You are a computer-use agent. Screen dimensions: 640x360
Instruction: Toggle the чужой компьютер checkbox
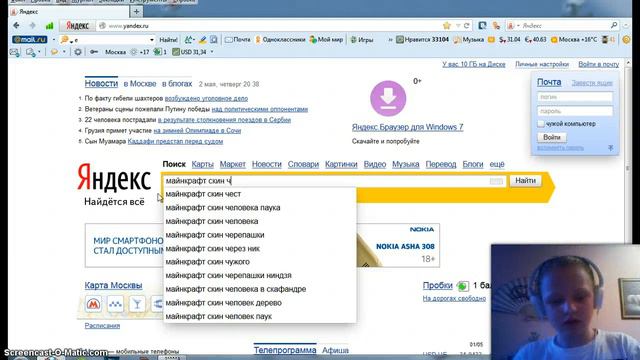(x=541, y=123)
